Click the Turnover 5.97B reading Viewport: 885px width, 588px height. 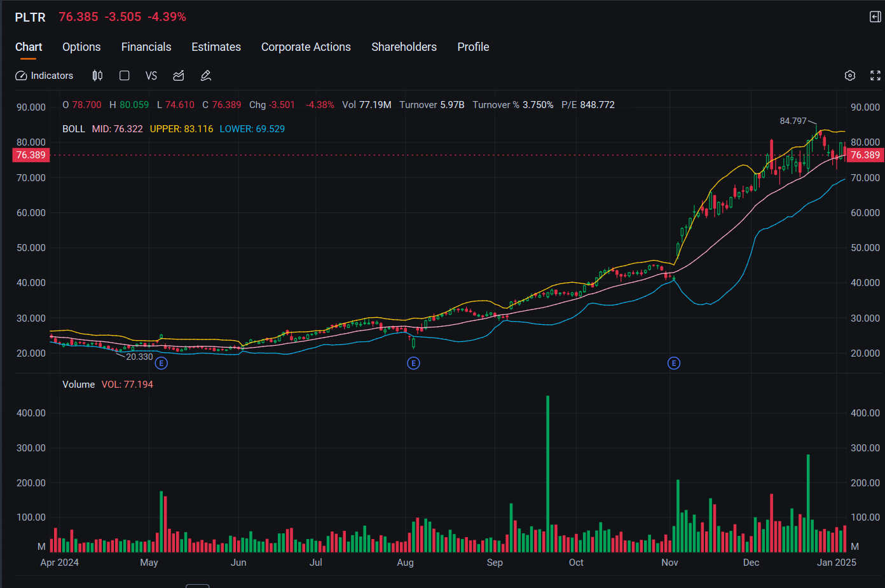(x=432, y=105)
